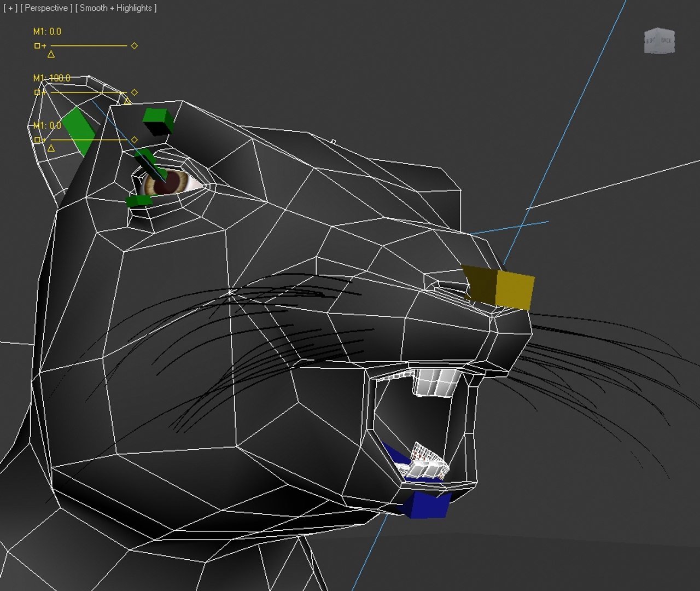Open the Smooth + Highlights shading menu

tap(116, 8)
